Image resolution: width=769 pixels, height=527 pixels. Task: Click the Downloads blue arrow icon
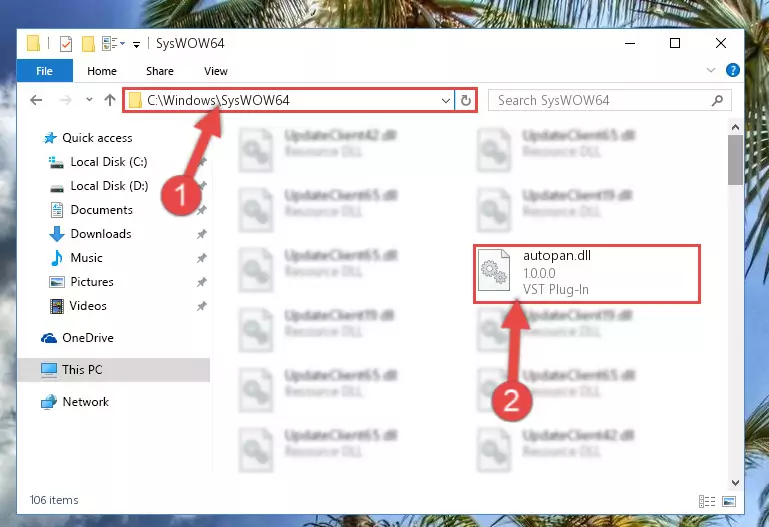[x=57, y=234]
